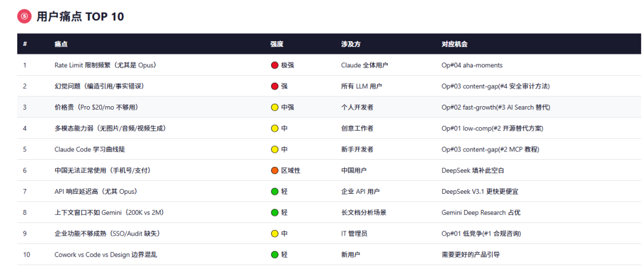Select the 中国无法正常使用 cell
Viewport: 644px width, 266px height.
coord(103,171)
